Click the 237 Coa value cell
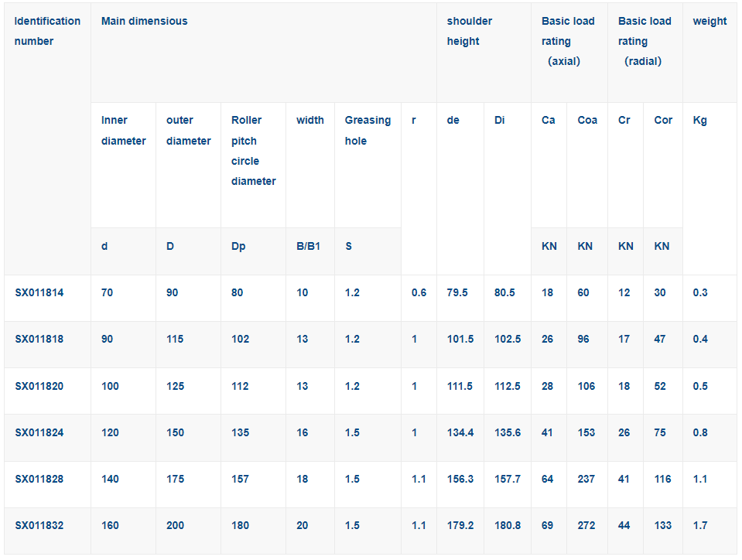This screenshot has height=560, width=742. click(586, 479)
